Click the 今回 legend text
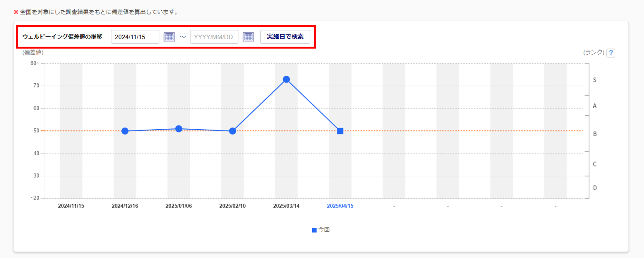 pyautogui.click(x=324, y=230)
